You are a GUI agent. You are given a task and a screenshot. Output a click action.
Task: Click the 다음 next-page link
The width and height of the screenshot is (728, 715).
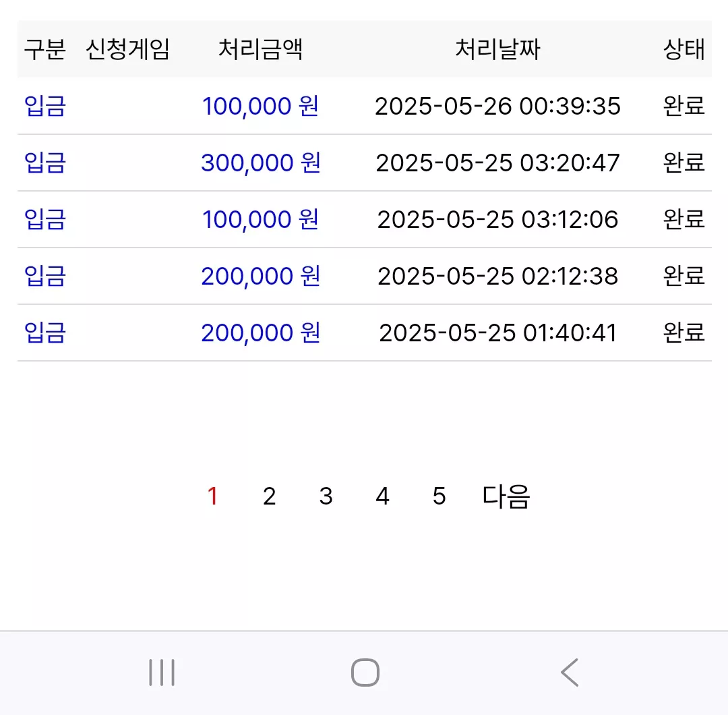pyautogui.click(x=506, y=496)
